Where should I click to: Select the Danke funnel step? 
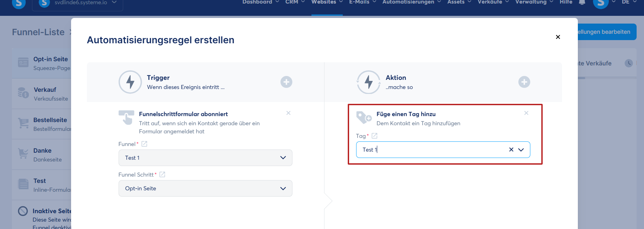point(42,155)
